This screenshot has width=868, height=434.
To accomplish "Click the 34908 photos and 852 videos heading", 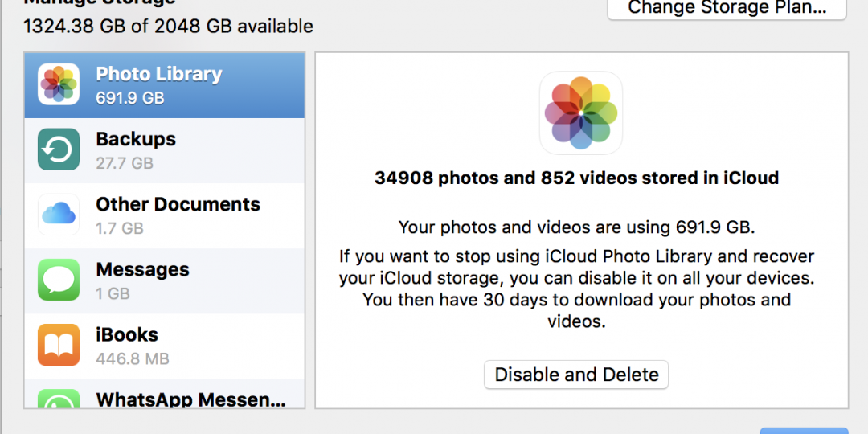I will tap(577, 178).
